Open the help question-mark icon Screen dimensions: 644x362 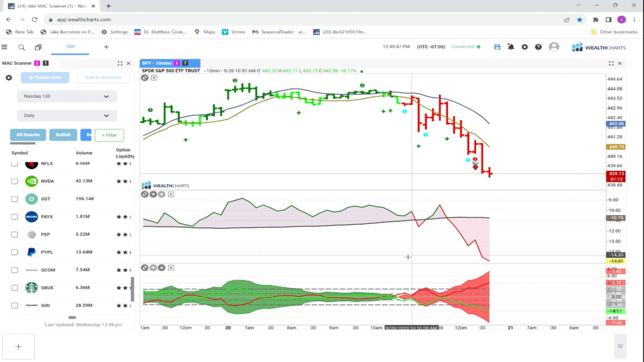pyautogui.click(x=538, y=47)
